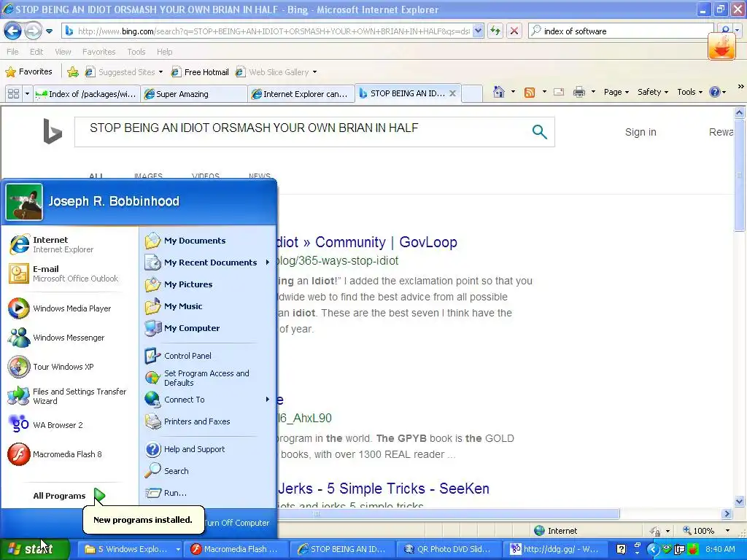This screenshot has height=560, width=747.
Task: Click the red Stop loading button
Action: (x=514, y=31)
